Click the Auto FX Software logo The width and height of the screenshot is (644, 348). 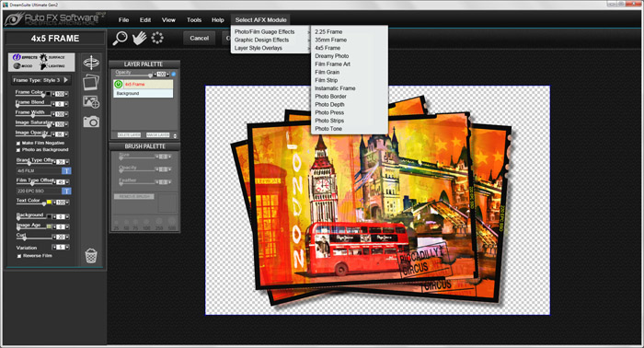coord(54,19)
